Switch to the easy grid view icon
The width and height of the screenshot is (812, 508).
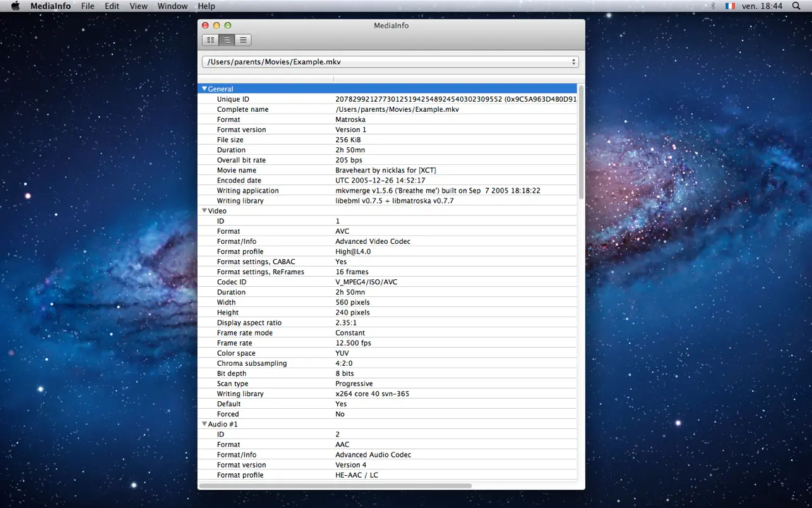210,40
